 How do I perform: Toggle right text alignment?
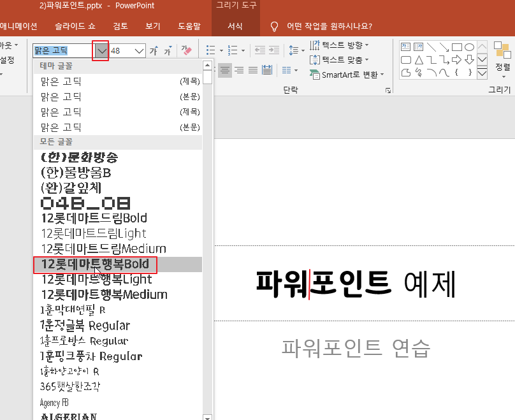[239, 70]
